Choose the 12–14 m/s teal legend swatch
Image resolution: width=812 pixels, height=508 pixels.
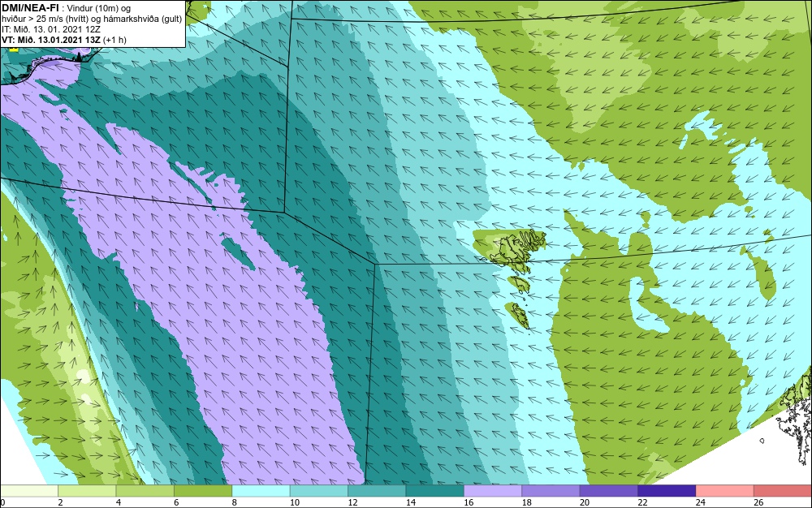tap(377, 491)
